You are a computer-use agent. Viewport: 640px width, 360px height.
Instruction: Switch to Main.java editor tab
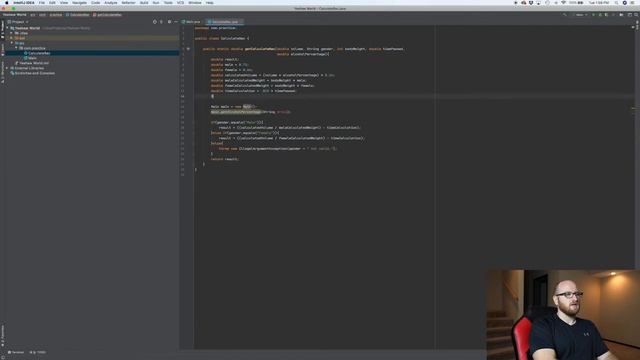tap(191, 22)
